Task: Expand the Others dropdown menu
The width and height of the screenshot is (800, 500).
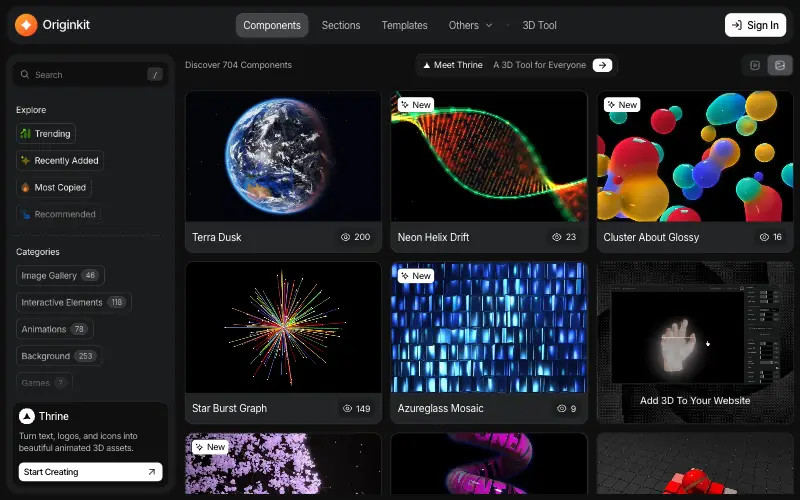Action: pyautogui.click(x=470, y=25)
